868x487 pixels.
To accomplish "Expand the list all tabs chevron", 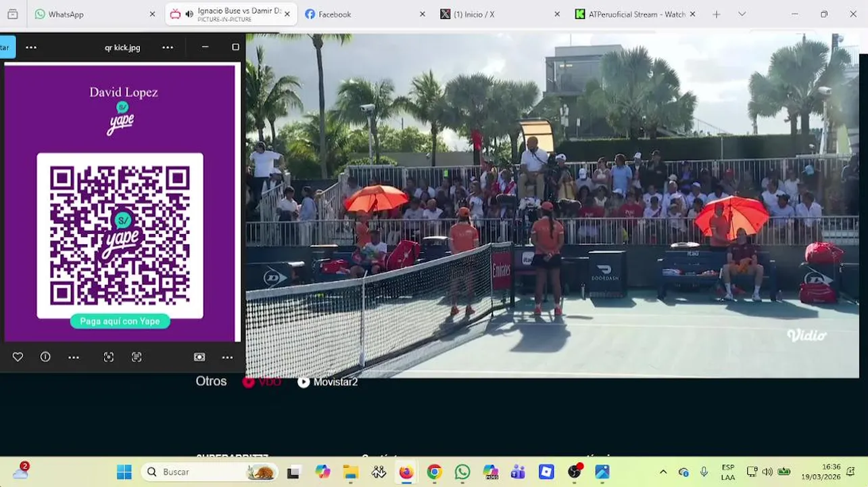I will tap(742, 14).
